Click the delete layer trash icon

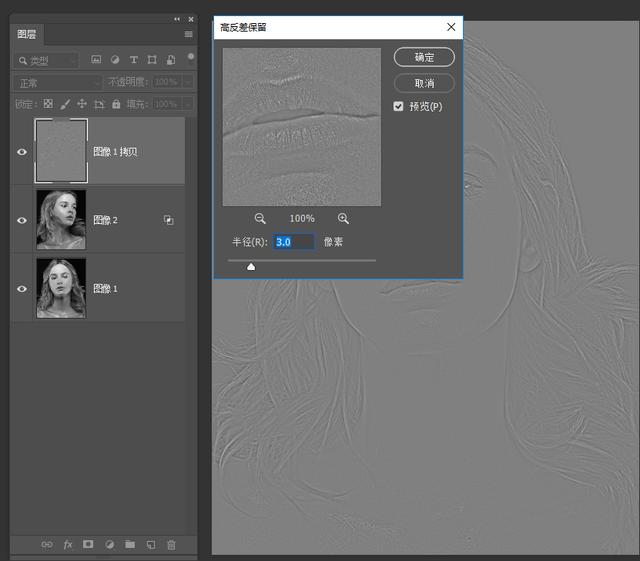coord(171,544)
